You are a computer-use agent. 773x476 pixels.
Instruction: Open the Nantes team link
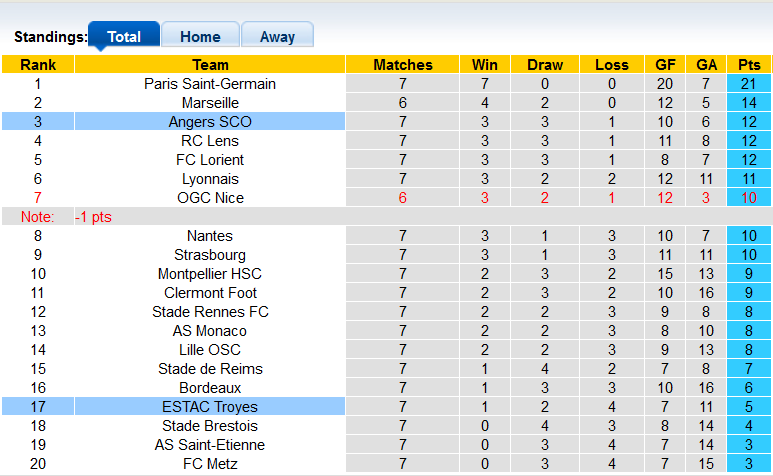tap(210, 236)
